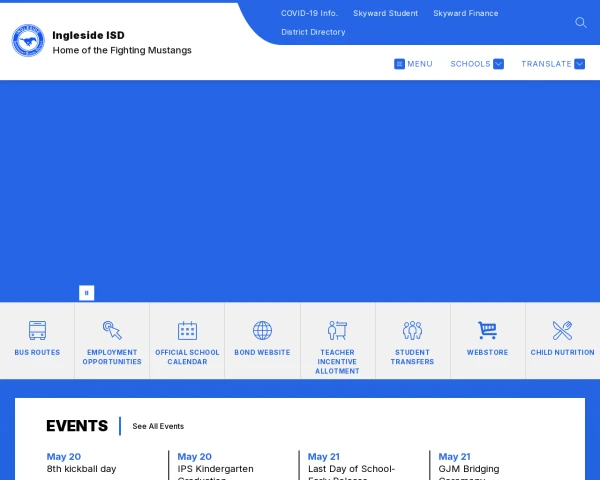This screenshot has width=600, height=480.
Task: Open the Last Day of School event
Action: (x=351, y=472)
